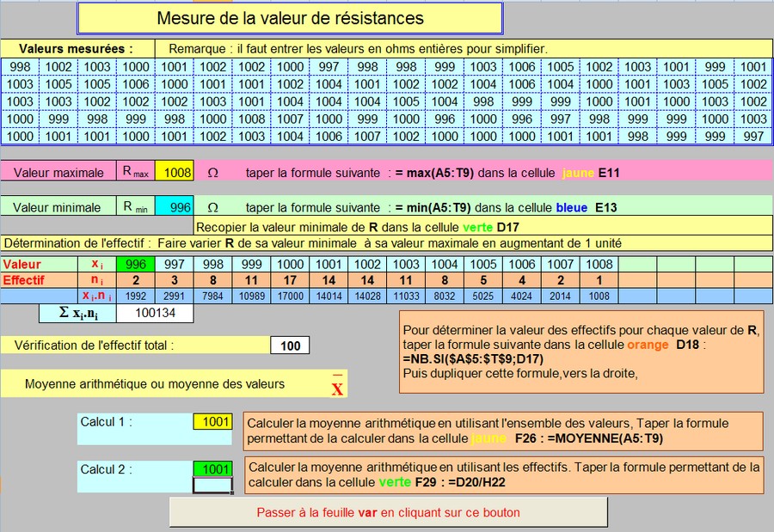The image size is (774, 532).
Task: Select the measured value cell containing 1008
Action: pos(252,119)
